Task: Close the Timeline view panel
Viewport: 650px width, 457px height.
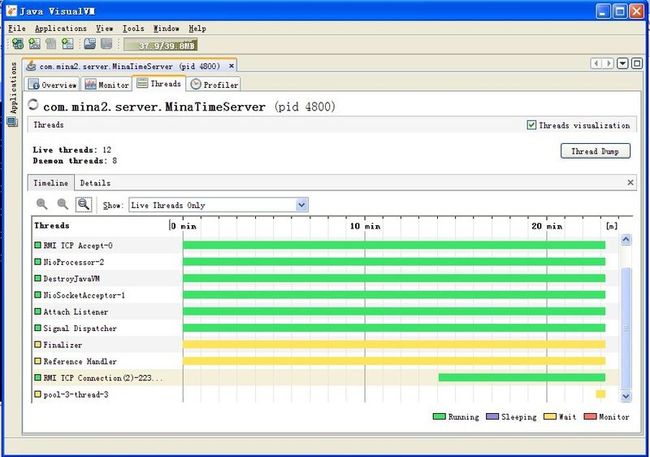Action: (x=630, y=182)
